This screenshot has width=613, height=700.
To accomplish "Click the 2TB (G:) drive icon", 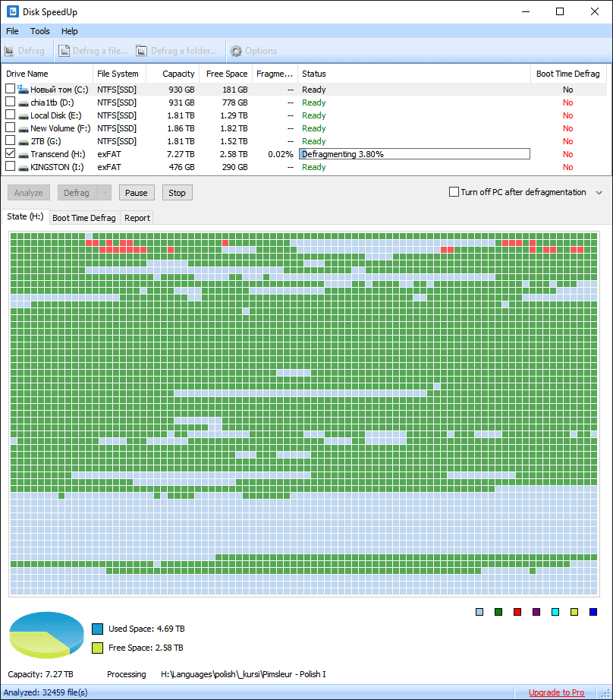I will (x=24, y=142).
